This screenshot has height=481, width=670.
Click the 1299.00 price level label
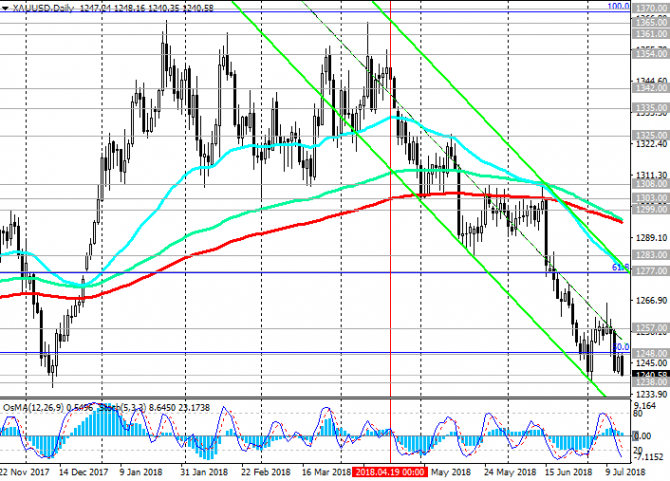(650, 209)
